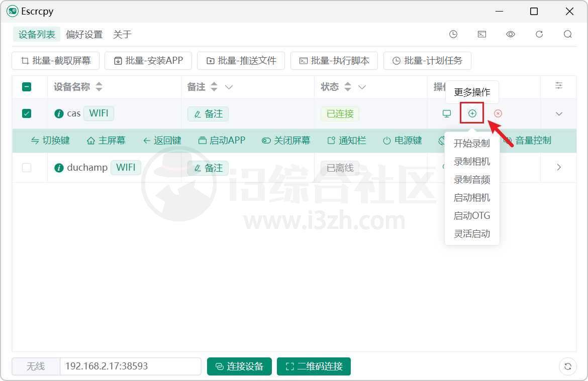Click the 无线 label near address field
Screen dimensions: 588x381
(x=36, y=366)
